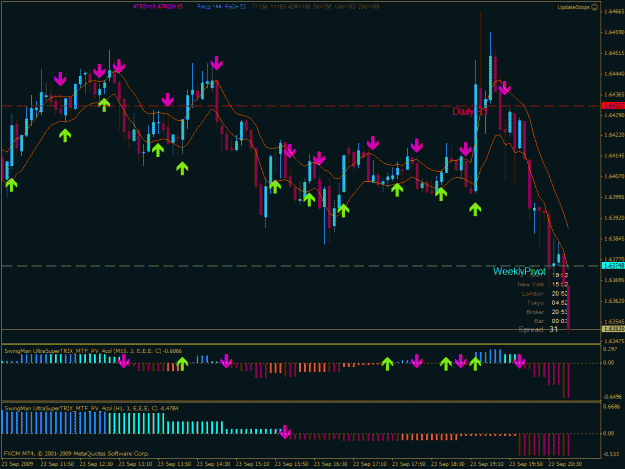Click the M15 SwingMan UltraSuperTRIX indicator label
This screenshot has height=469, width=625.
click(x=93, y=351)
